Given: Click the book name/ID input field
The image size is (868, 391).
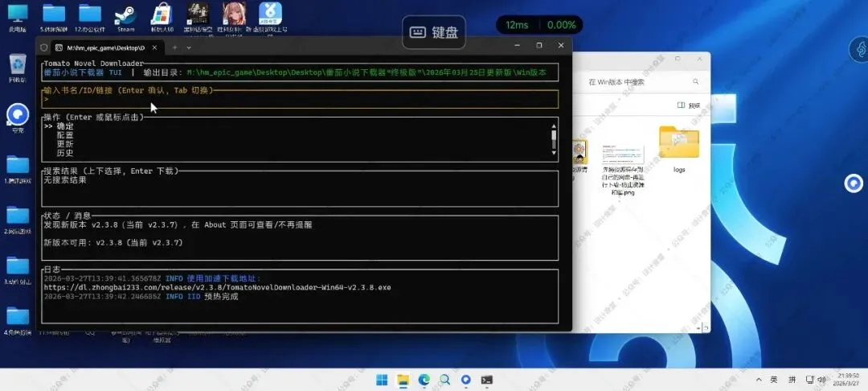Looking at the screenshot, I should [x=300, y=99].
